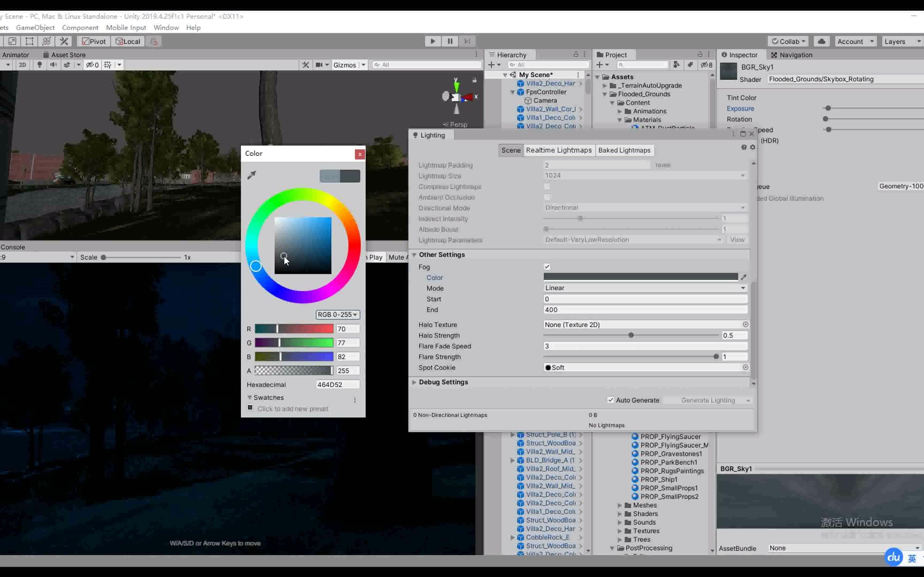Select the Rect tool in the toolbar
This screenshot has height=577, width=924.
coord(29,41)
